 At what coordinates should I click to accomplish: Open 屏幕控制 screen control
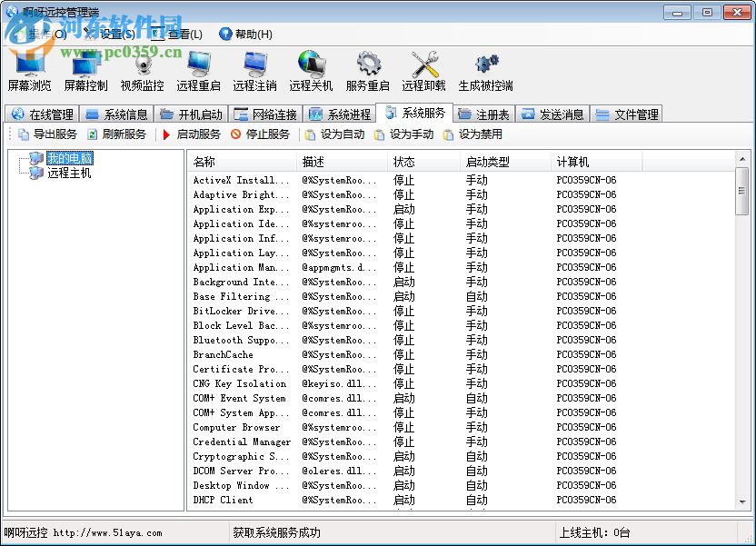pyautogui.click(x=87, y=71)
